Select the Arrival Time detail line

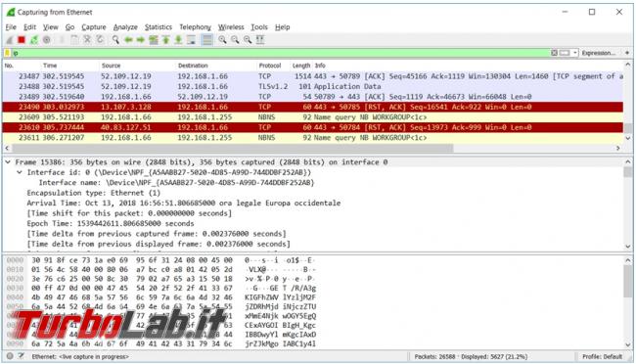pyautogui.click(x=184, y=203)
